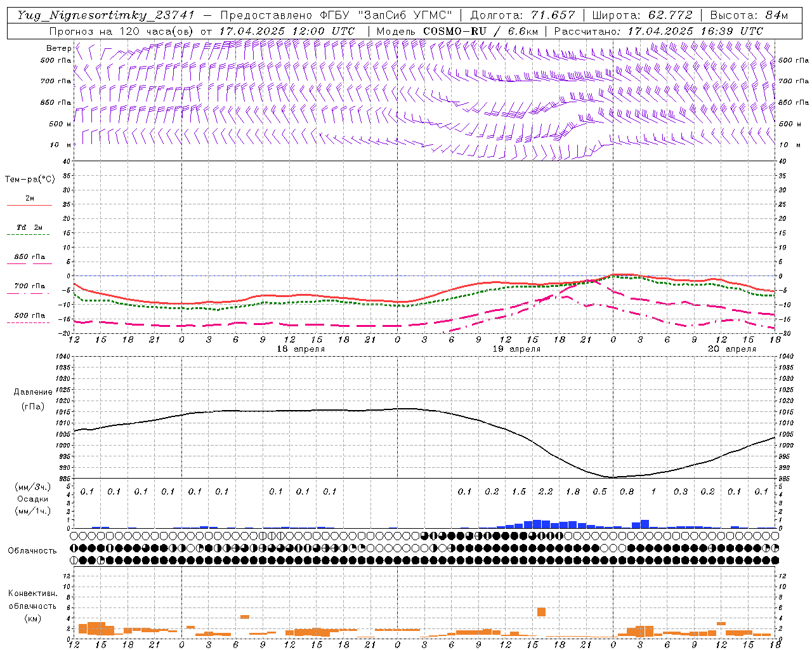This screenshot has height=650, width=812.
Task: Click the 0.3 precipitation value
Action: coord(681,491)
